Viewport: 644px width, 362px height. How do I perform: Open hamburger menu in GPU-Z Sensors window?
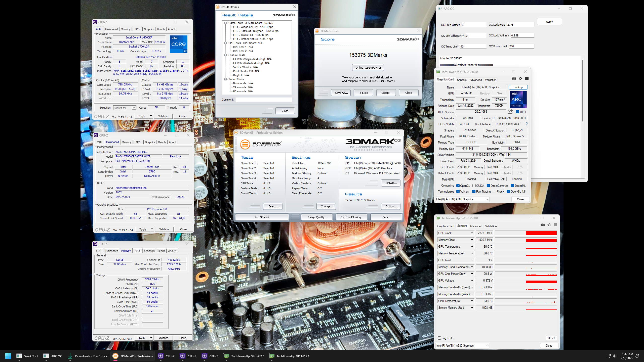tap(555, 225)
